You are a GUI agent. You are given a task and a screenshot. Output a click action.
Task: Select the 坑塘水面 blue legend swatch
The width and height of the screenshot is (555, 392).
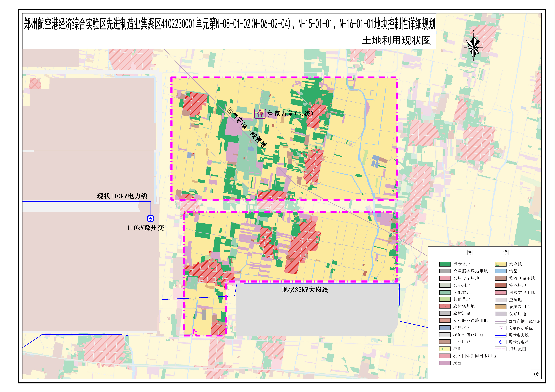coord(445,328)
